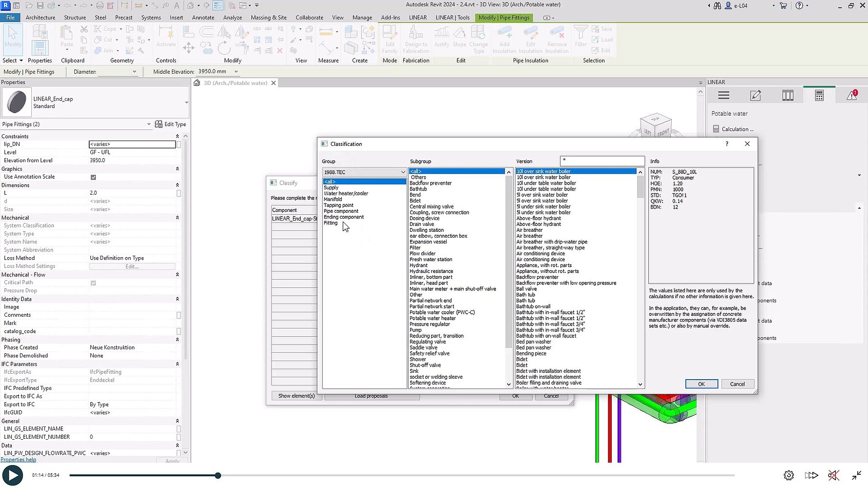Toggle Use Annotation Scale checkbox
Viewport: 868px width, 488px height.
[93, 177]
